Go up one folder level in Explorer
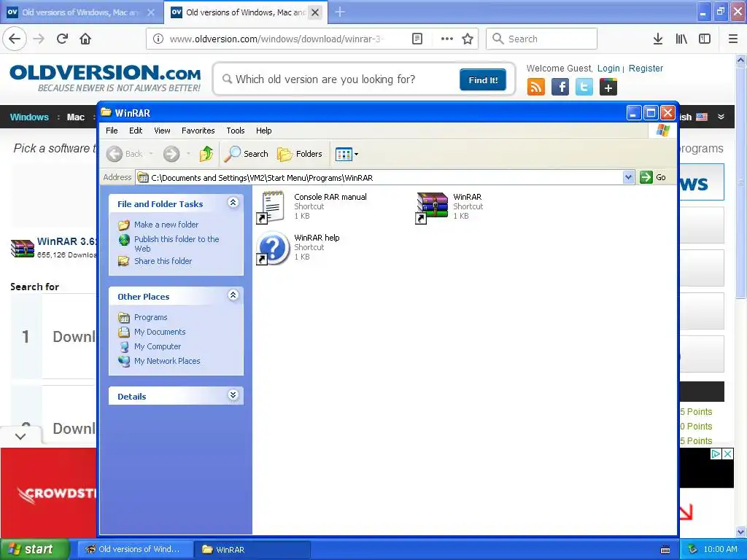Image resolution: width=747 pixels, height=560 pixels. tap(206, 154)
